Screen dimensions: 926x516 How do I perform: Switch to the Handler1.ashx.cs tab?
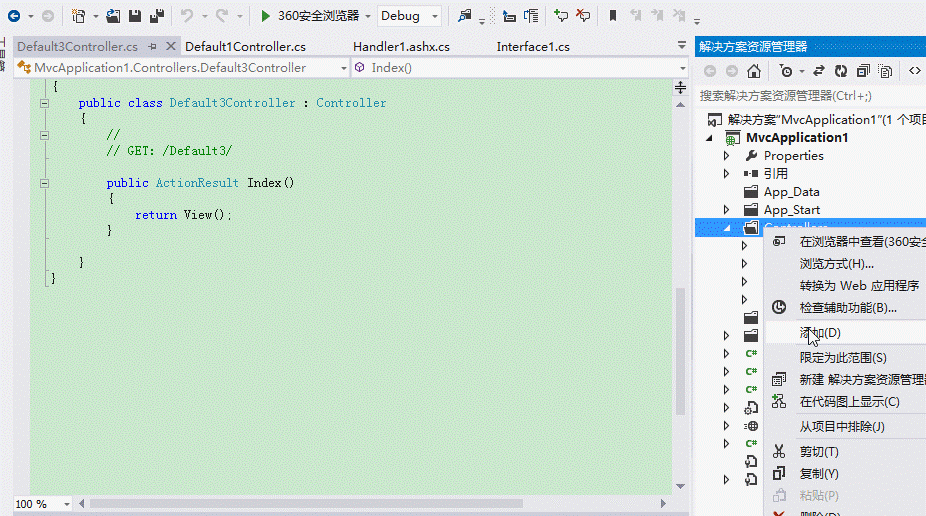[x=401, y=47]
